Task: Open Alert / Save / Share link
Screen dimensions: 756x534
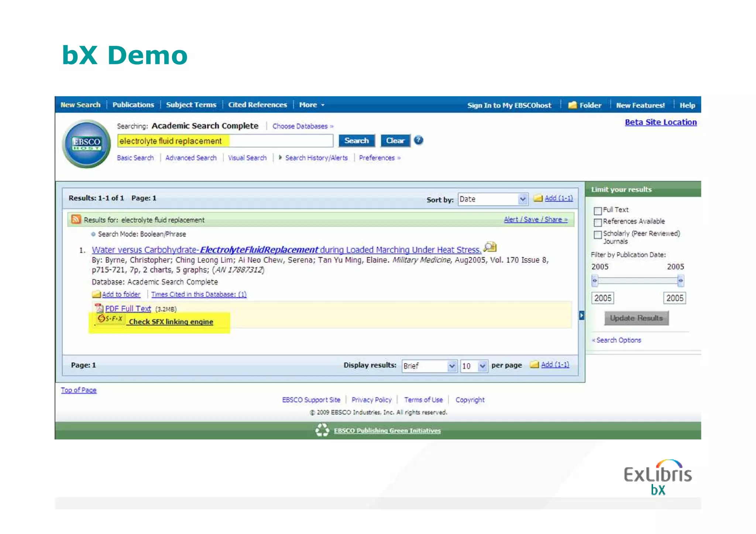Action: point(536,219)
